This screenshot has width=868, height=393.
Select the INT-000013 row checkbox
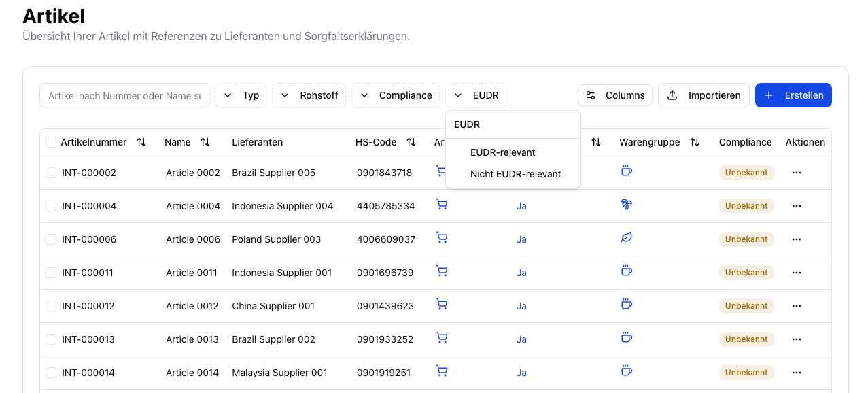point(51,339)
